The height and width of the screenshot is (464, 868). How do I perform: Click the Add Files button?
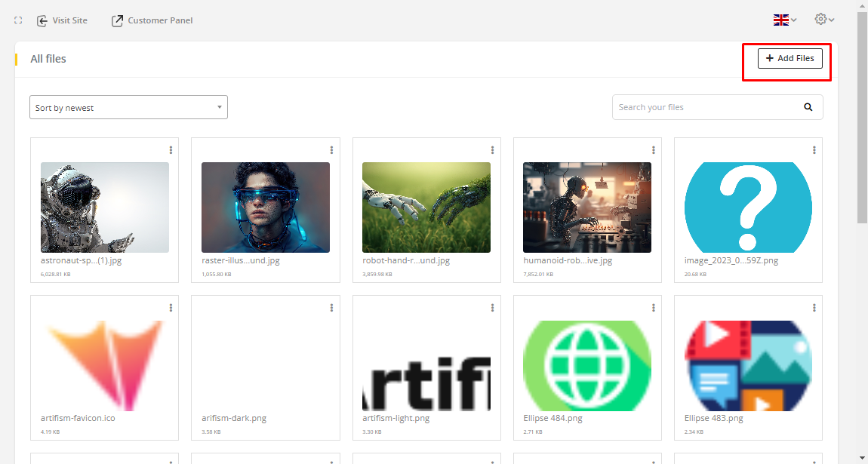pos(790,58)
